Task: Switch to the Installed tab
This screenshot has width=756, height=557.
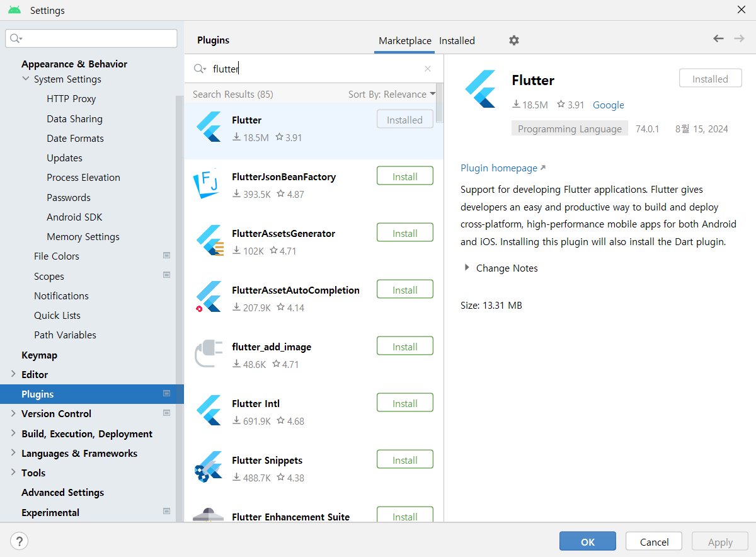Action: [x=457, y=40]
